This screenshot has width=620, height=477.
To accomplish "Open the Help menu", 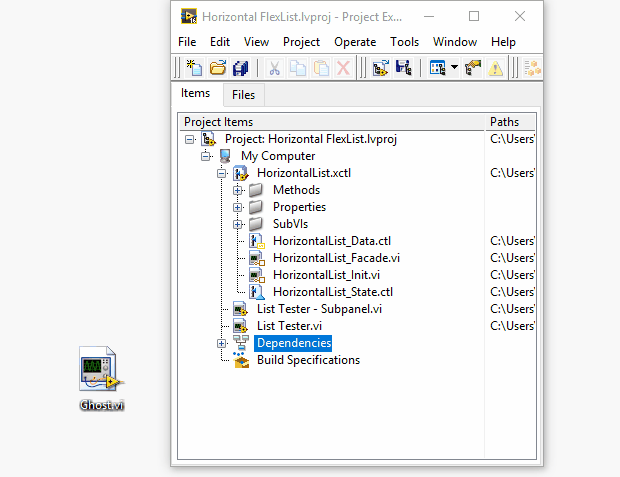I will tap(503, 42).
